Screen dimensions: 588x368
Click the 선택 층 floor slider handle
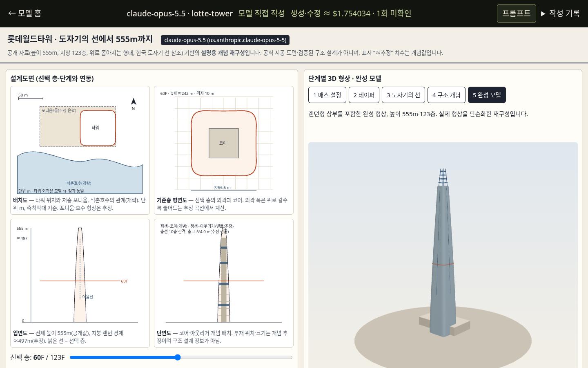(178, 357)
